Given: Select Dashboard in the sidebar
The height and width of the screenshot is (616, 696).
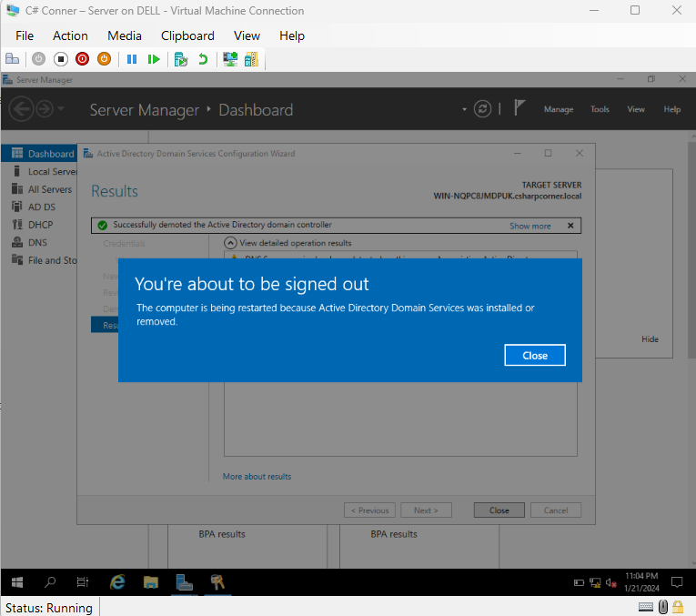Looking at the screenshot, I should click(39, 154).
